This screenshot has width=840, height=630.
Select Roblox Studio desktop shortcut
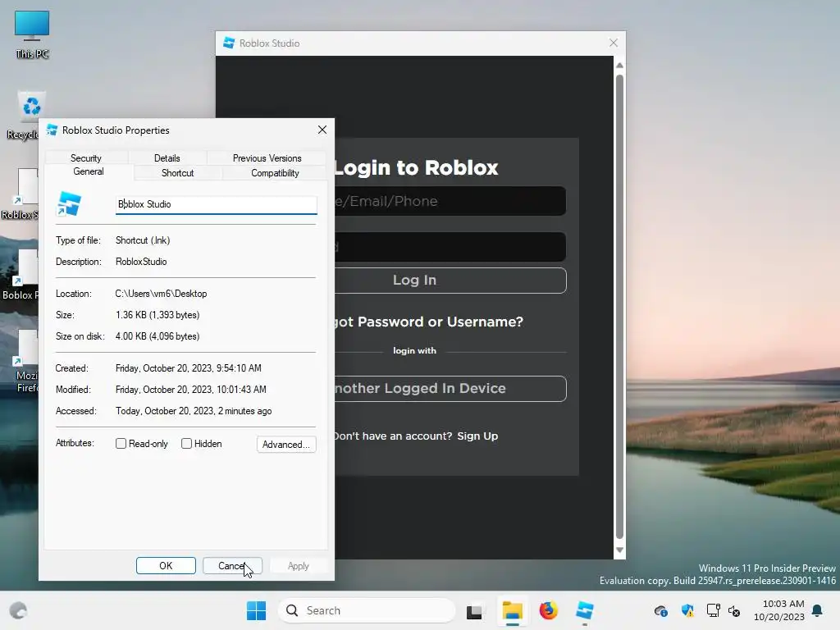pyautogui.click(x=21, y=194)
